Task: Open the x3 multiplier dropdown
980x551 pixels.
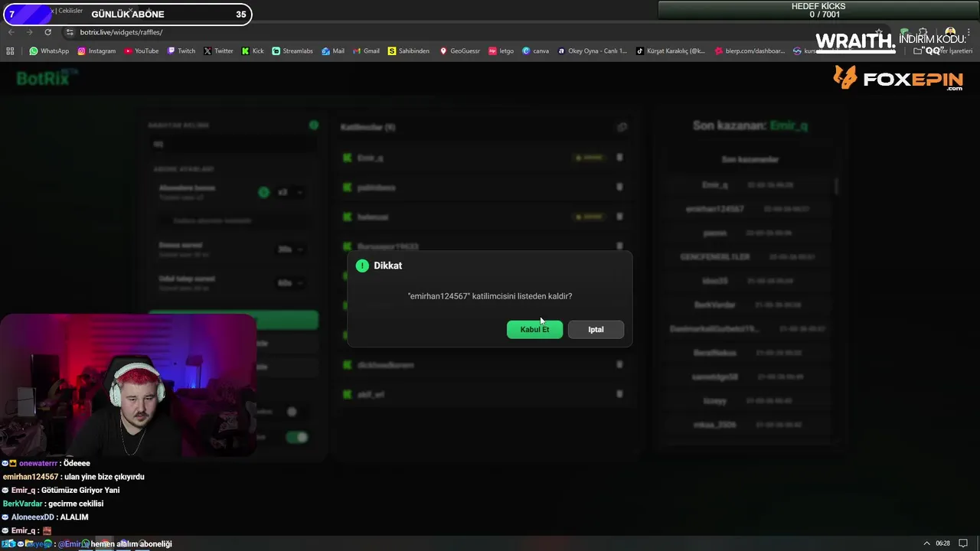Action: pos(290,192)
